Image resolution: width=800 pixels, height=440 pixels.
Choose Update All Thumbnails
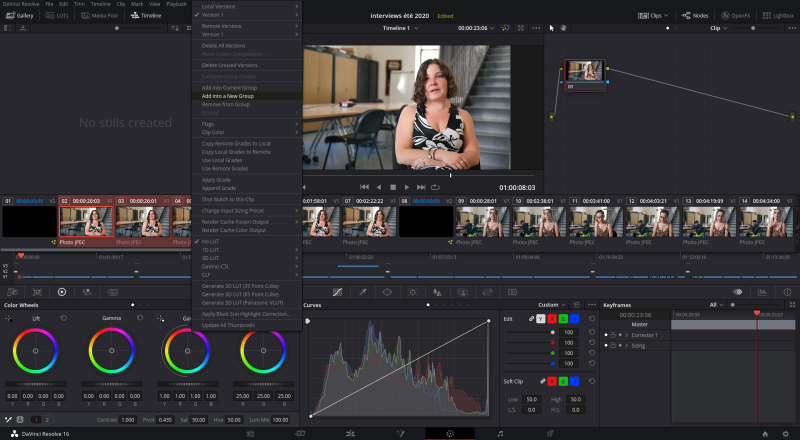(247, 325)
